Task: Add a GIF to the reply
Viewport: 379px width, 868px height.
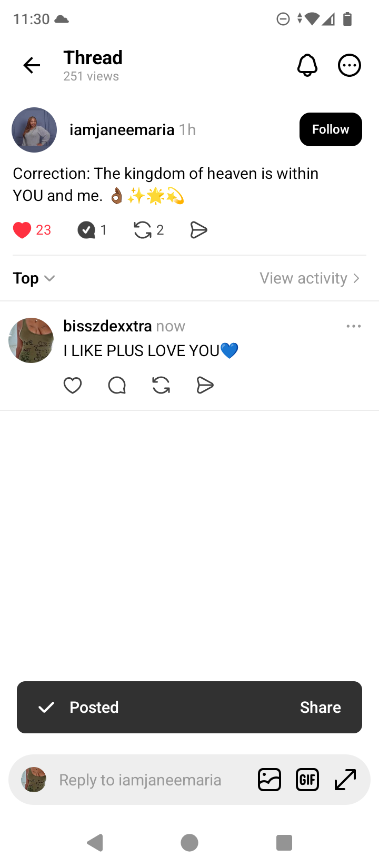Action: pos(307,780)
